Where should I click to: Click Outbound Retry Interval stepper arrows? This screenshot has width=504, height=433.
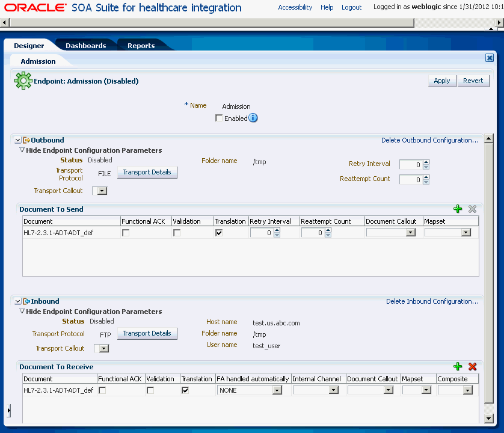426,164
